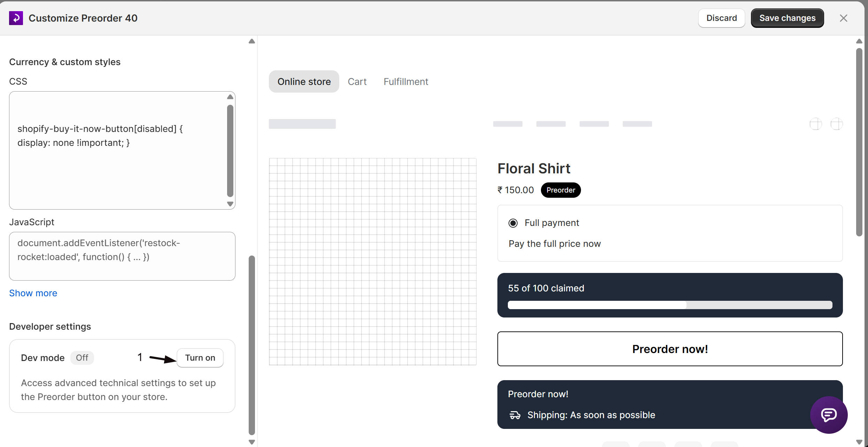Click the 55 of 100 claimed progress bar
This screenshot has width=868, height=447.
(670, 305)
